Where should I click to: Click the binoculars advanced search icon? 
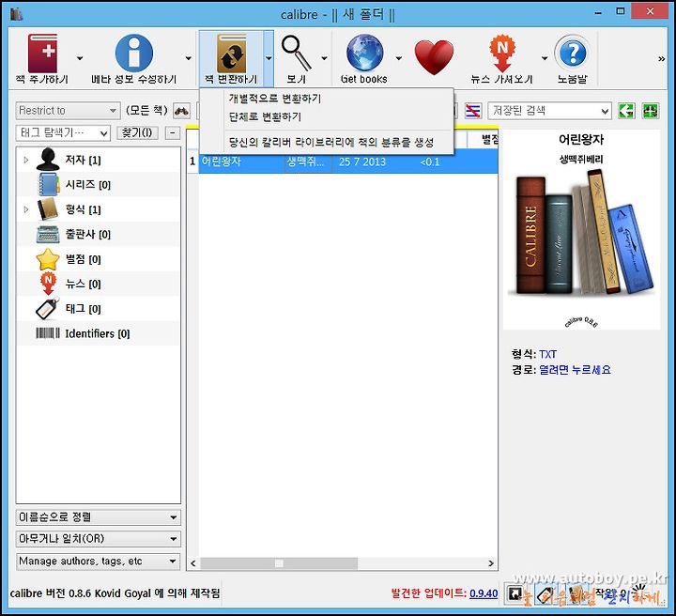pyautogui.click(x=181, y=111)
